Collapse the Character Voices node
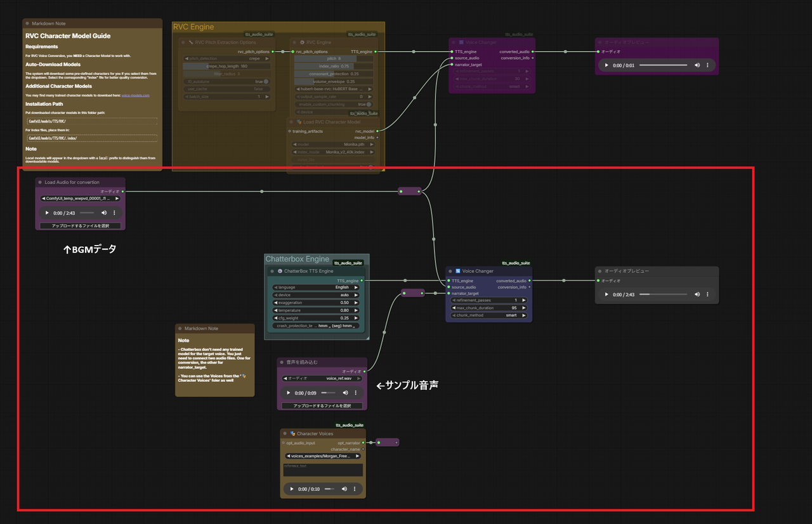The image size is (812, 524). coord(284,433)
